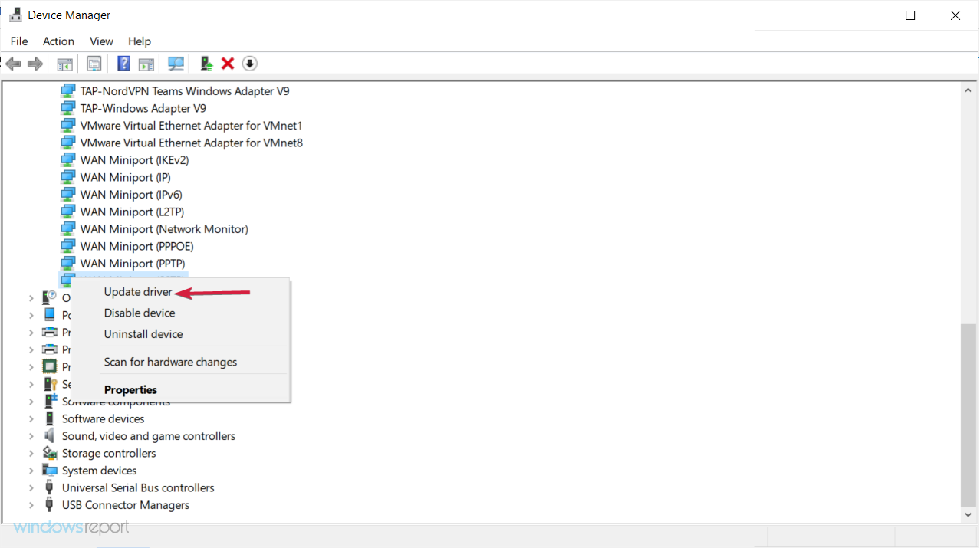Click the Forward arrow toolbar icon
This screenshot has width=980, height=548.
point(35,64)
